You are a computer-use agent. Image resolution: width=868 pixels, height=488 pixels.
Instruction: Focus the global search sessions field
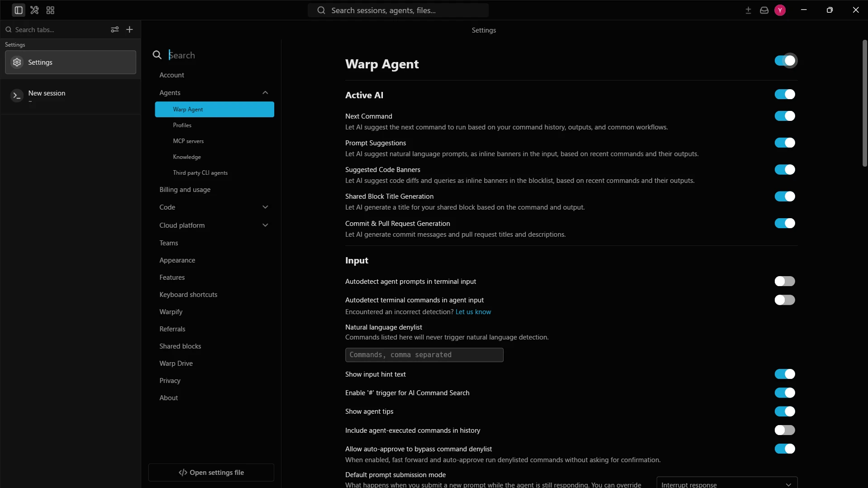[x=398, y=10]
